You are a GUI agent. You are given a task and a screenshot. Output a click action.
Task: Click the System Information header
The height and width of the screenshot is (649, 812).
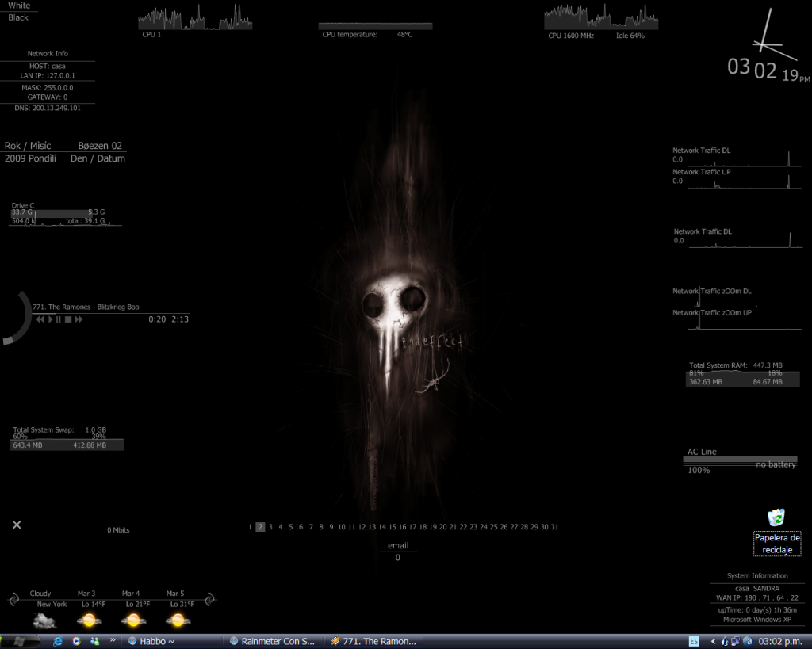pyautogui.click(x=757, y=575)
